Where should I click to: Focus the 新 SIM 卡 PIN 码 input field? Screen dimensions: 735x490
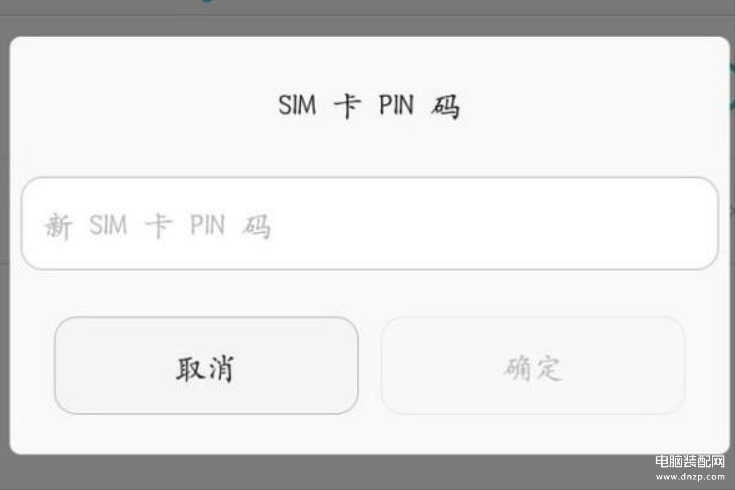370,224
